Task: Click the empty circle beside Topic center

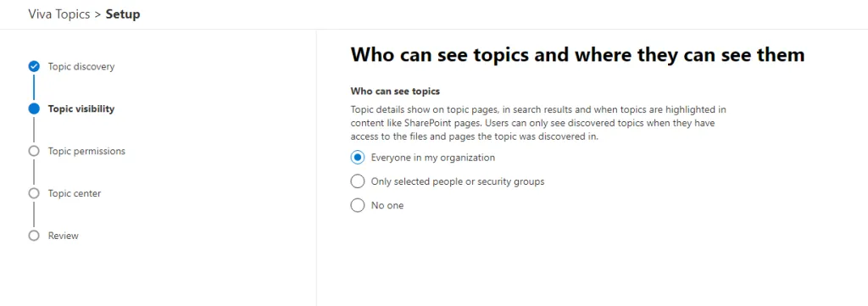Action: (x=34, y=193)
